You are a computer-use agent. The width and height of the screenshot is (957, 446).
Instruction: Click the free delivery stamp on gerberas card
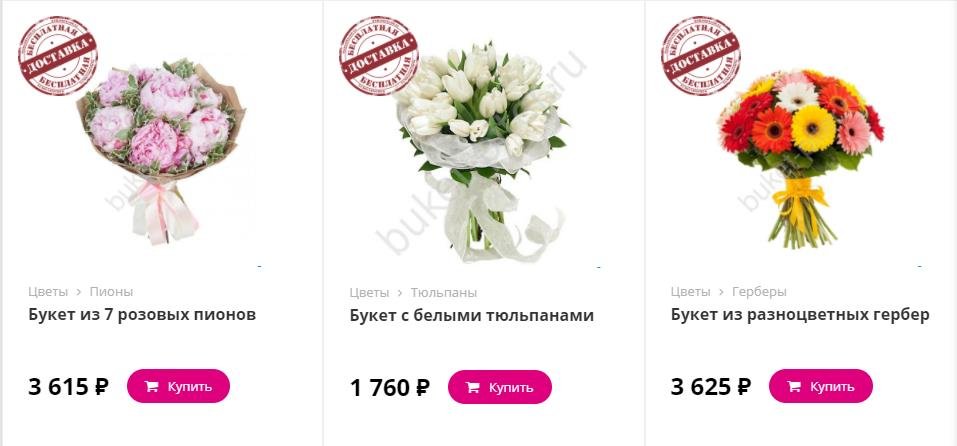tap(701, 56)
